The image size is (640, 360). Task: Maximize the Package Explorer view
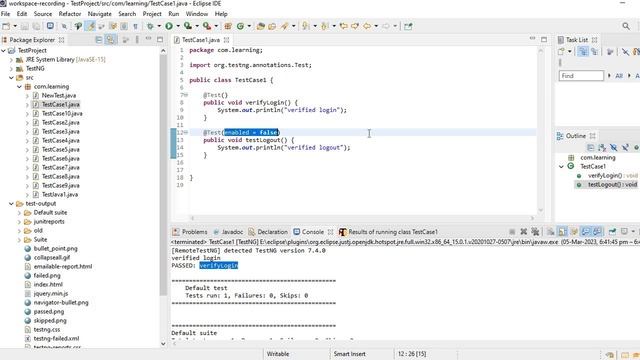160,40
